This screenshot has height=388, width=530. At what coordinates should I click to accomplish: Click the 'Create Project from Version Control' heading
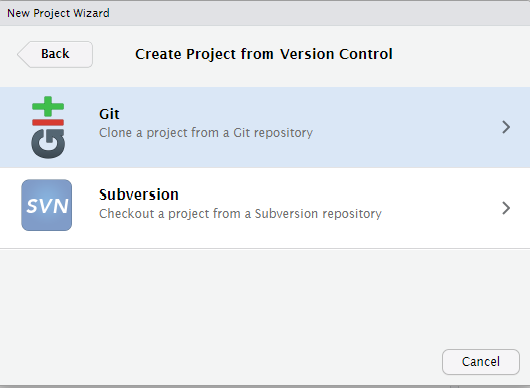tap(264, 54)
